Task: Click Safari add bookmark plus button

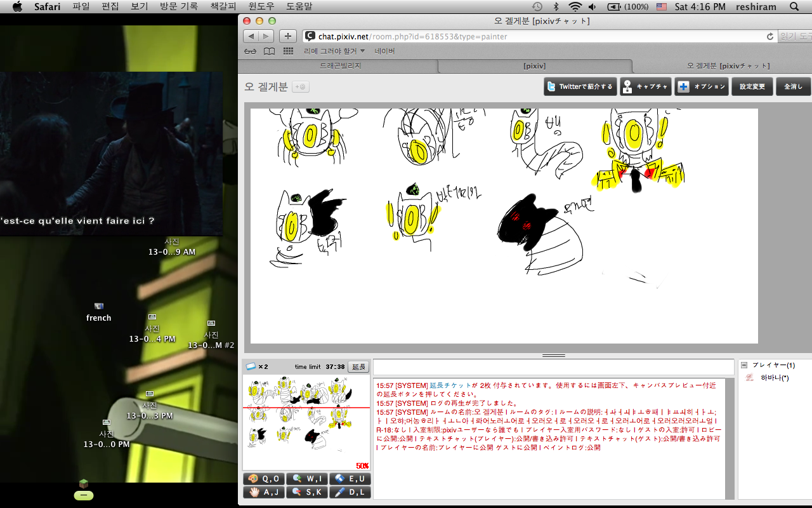Action: (x=287, y=36)
